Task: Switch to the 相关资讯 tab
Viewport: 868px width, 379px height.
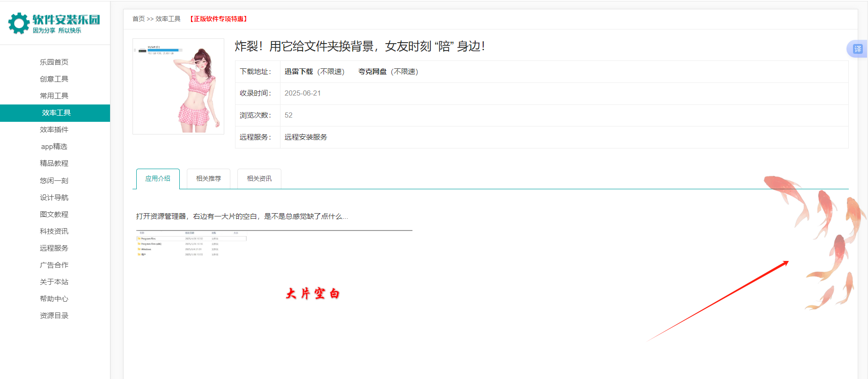Action: [x=259, y=178]
